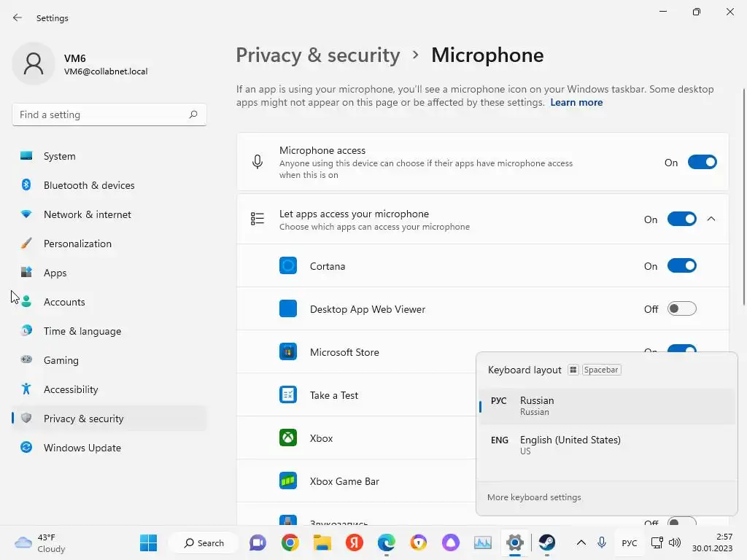
Task: Open Bluetooth & devices settings
Action: tap(109, 185)
